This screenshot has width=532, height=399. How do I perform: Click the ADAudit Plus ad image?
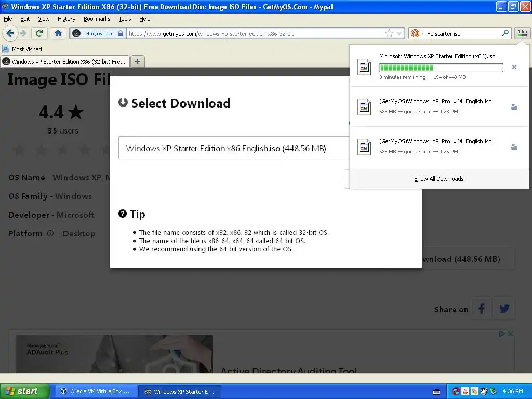point(115,354)
